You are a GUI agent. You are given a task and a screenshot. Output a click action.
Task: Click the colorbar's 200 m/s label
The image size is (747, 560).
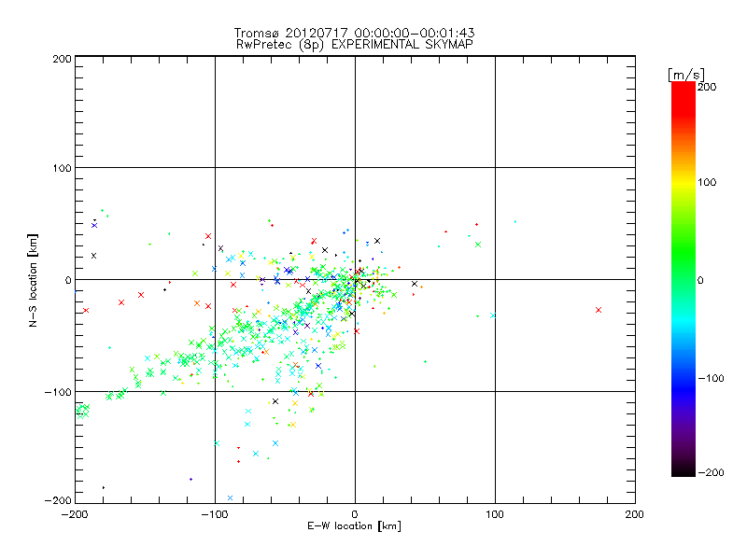(707, 87)
